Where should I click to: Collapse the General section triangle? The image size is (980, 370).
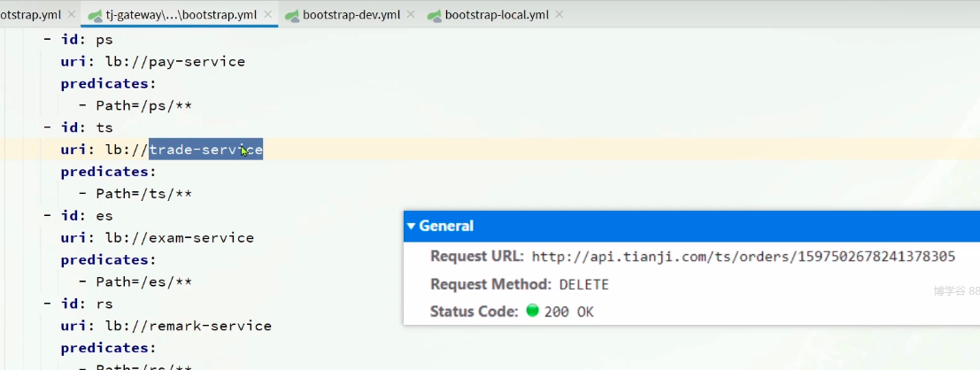click(412, 227)
